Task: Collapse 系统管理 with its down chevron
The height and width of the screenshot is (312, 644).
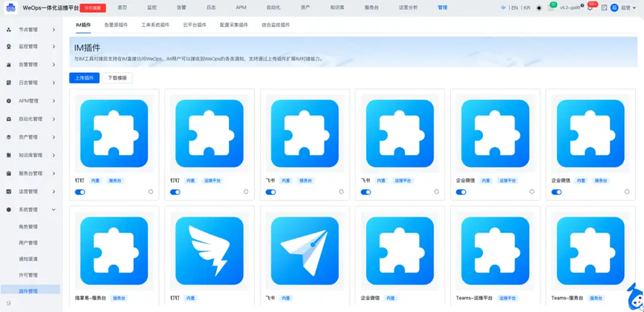Action: 54,210
